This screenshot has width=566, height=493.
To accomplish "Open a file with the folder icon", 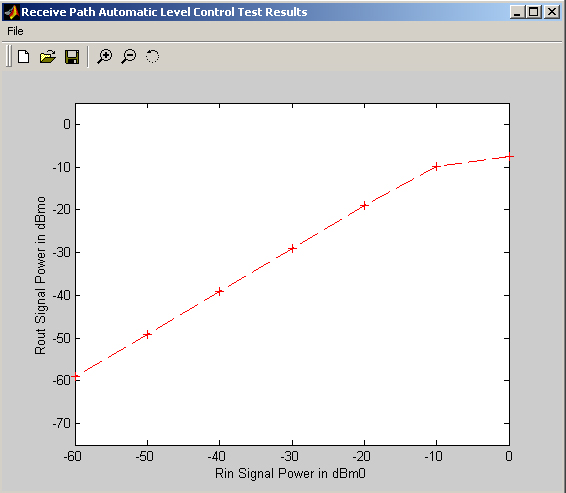I will 48,57.
